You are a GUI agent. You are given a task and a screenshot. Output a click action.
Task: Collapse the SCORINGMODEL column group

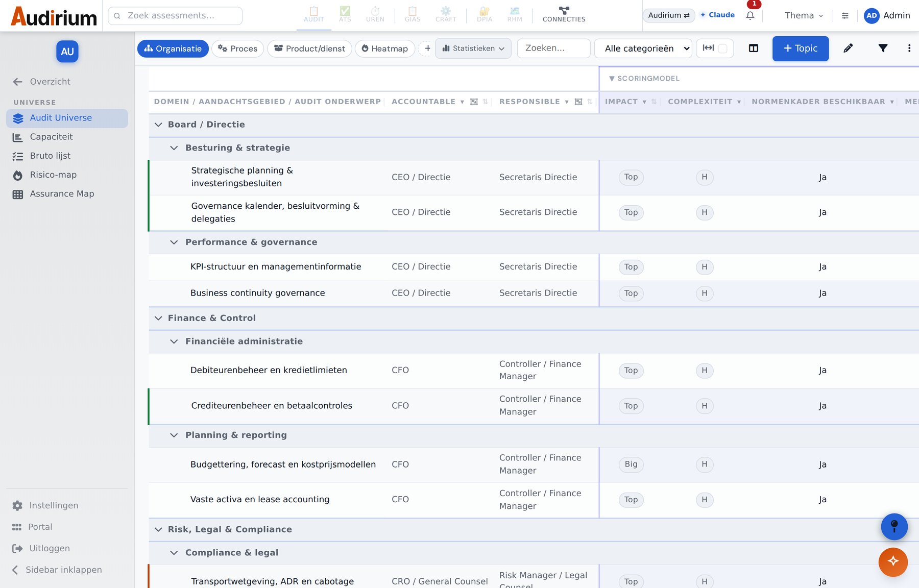[x=612, y=79]
